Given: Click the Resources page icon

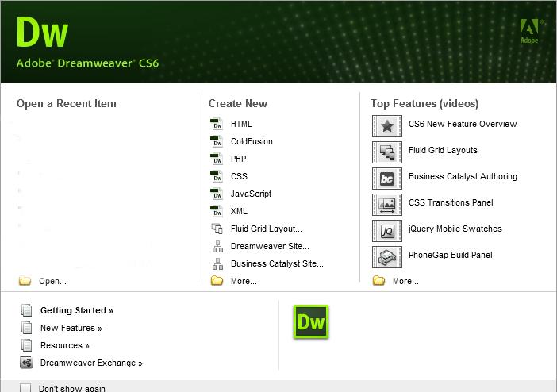Looking at the screenshot, I should (27, 345).
